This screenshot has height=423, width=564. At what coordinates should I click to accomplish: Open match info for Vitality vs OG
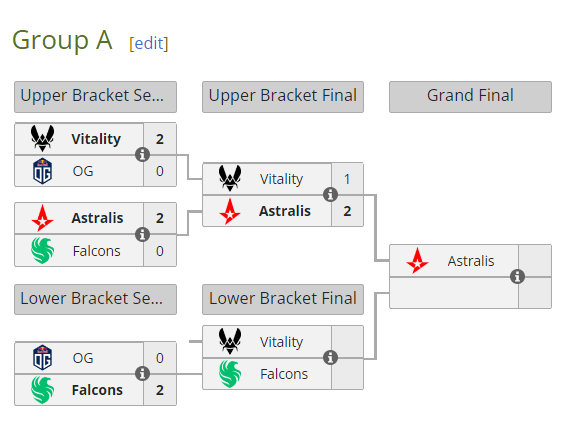point(142,155)
